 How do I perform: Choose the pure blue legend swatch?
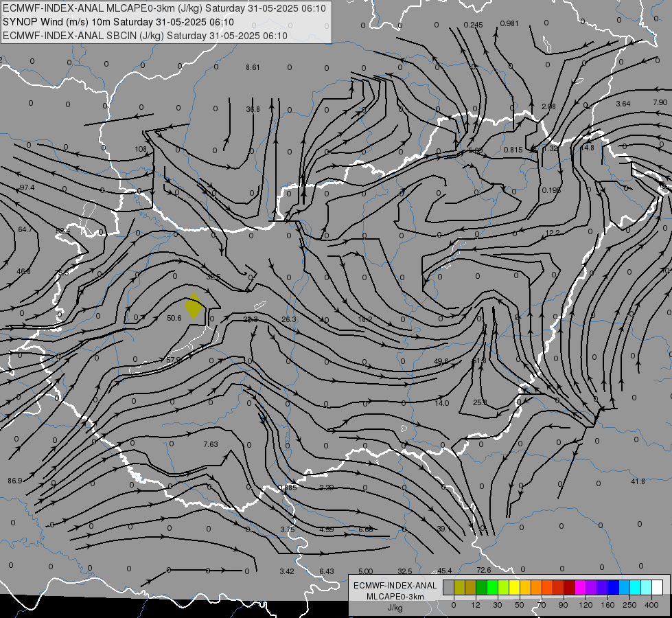613,587
